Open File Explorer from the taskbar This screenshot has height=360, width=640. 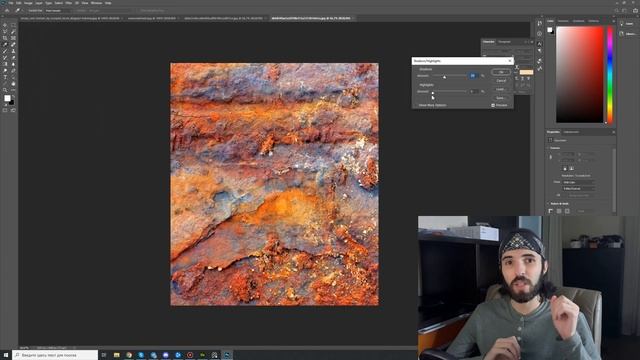click(116, 355)
